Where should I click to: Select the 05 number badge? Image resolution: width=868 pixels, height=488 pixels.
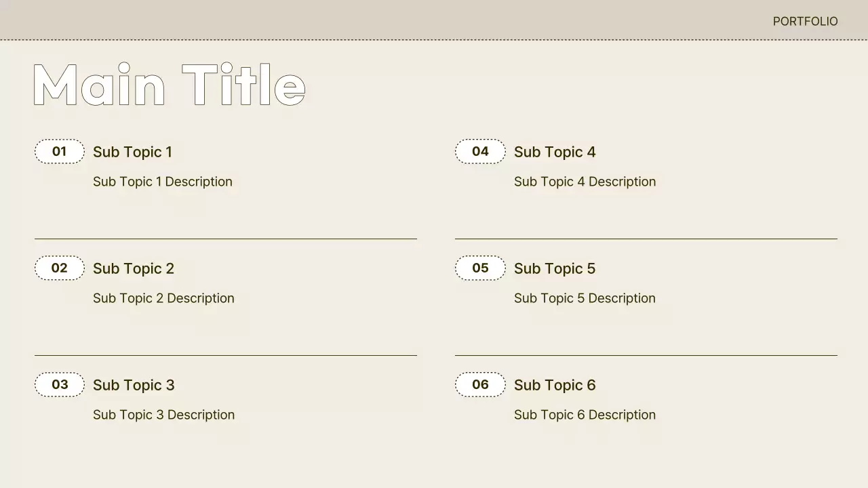480,268
